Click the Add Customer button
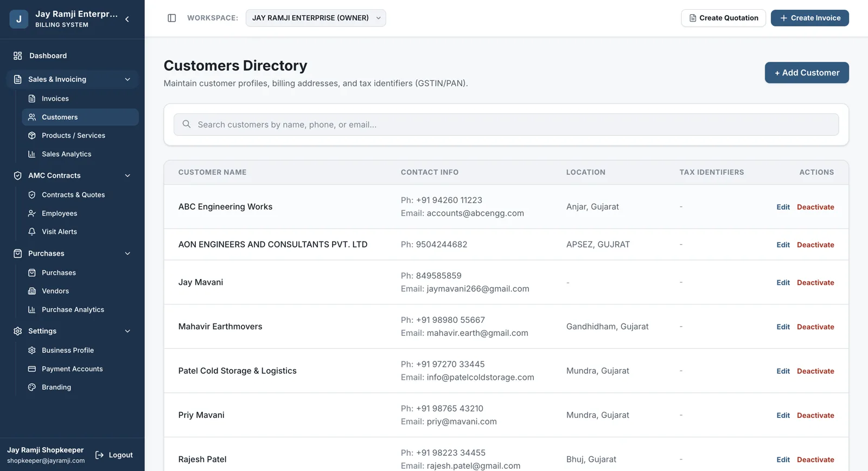Screen dimensions: 868x471 point(807,73)
